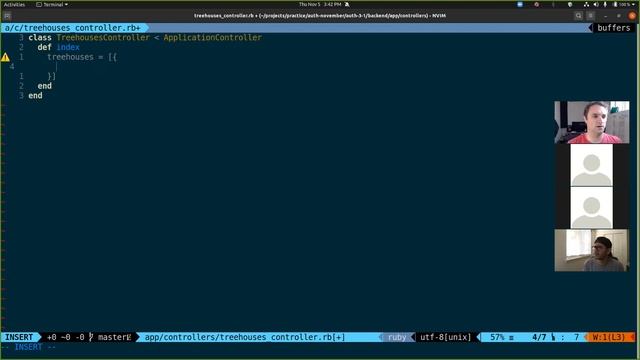Image resolution: width=640 pixels, height=360 pixels.
Task: Click the utf-8[unix] encoding indicator
Action: point(445,337)
